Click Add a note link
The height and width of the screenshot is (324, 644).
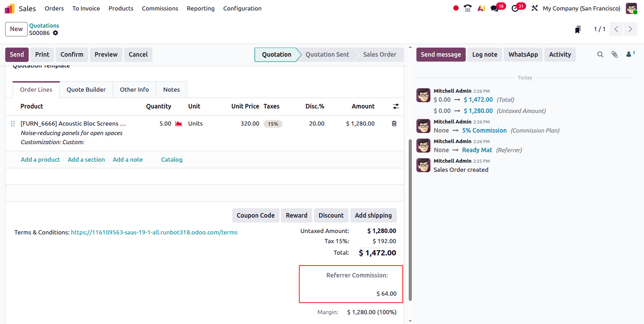[128, 160]
